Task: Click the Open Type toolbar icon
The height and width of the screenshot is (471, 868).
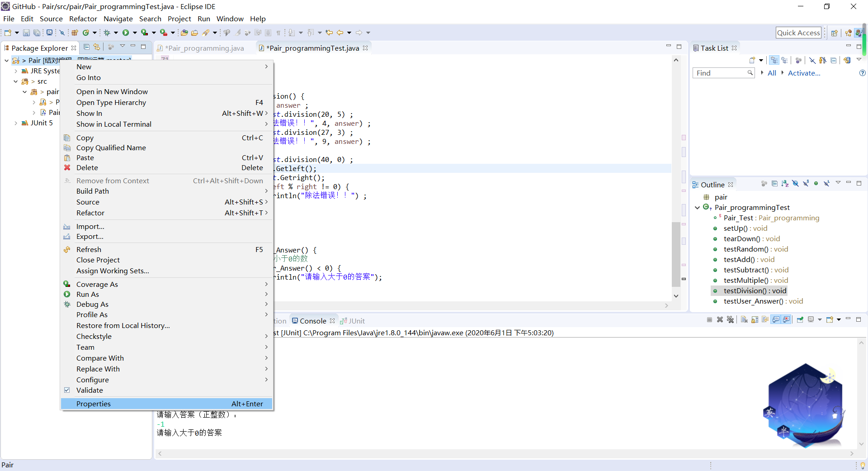Action: (184, 33)
